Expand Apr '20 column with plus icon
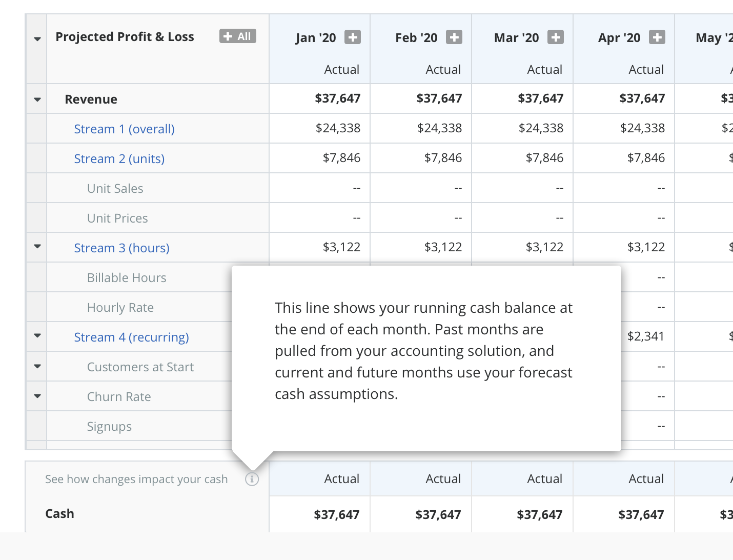This screenshot has height=560, width=733. (657, 37)
